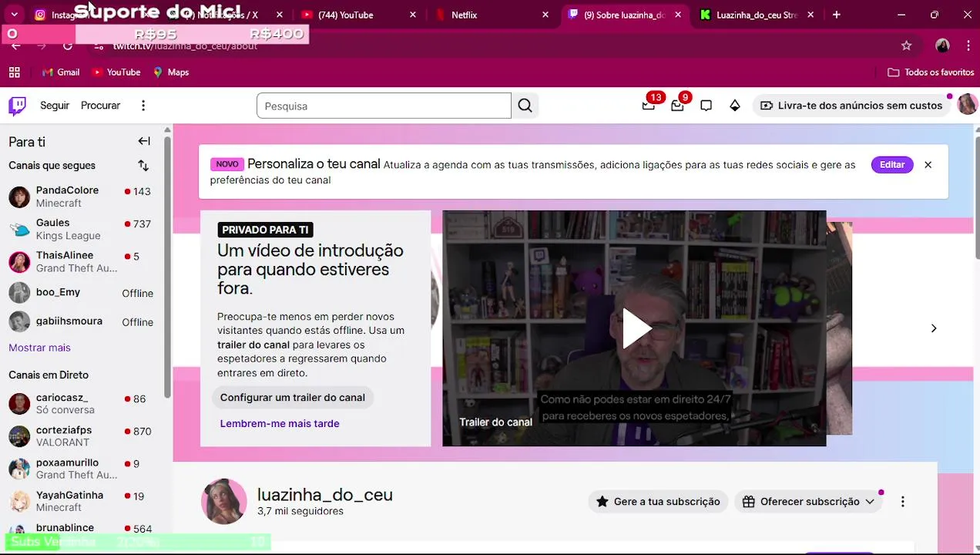Viewport: 980px width, 555px height.
Task: Focus the Pesquisa search field
Action: (384, 106)
